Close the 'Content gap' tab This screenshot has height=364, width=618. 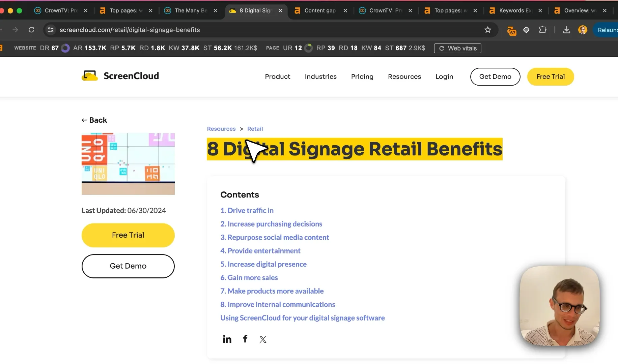[345, 10]
